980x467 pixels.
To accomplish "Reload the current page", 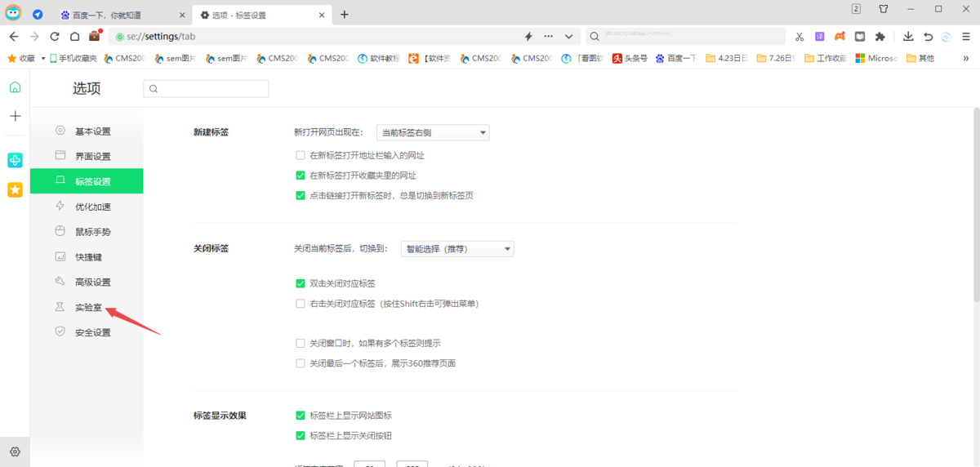I will click(x=55, y=36).
